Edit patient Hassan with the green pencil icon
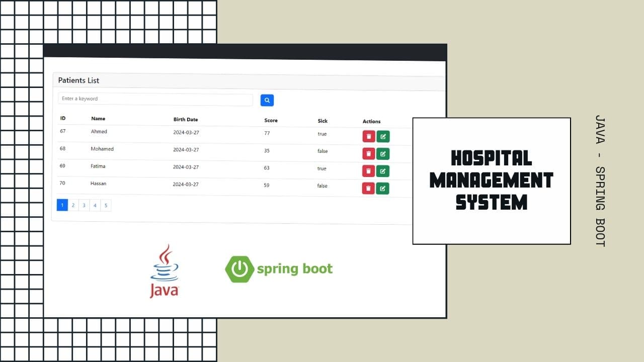This screenshot has height=362, width=644. point(383,189)
